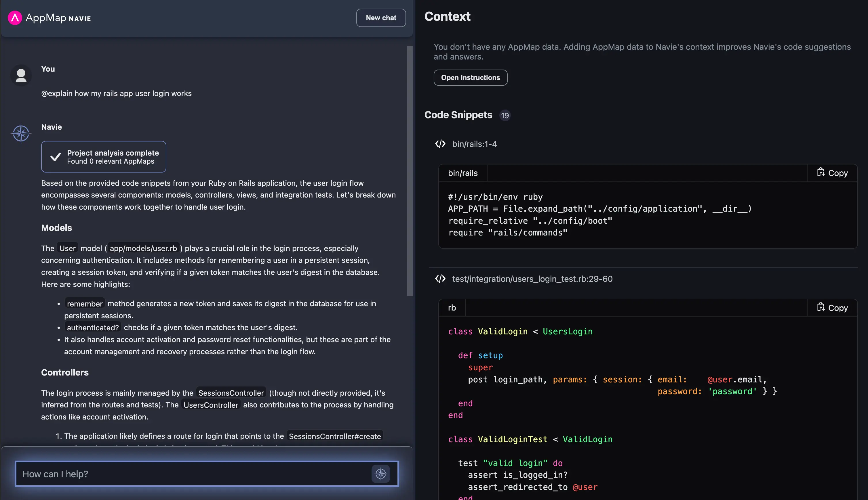The image size is (868, 500).
Task: Click the remember inline code term
Action: coord(85,304)
